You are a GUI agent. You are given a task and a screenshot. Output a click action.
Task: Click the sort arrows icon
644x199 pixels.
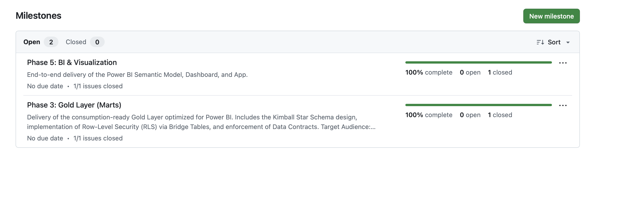(540, 42)
